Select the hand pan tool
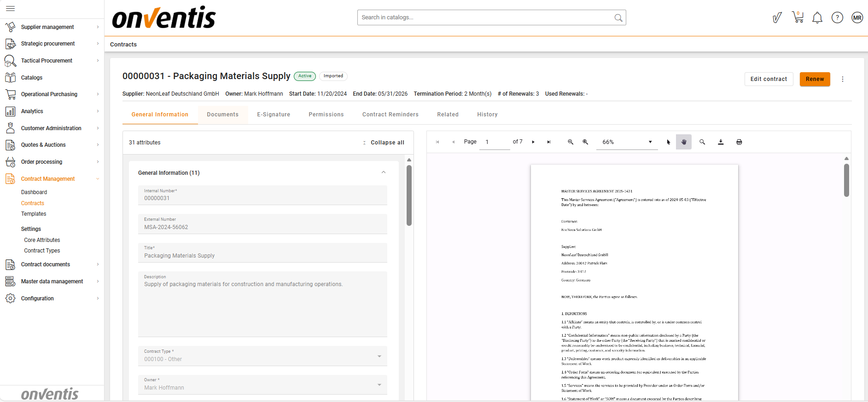868x402 pixels. point(684,142)
